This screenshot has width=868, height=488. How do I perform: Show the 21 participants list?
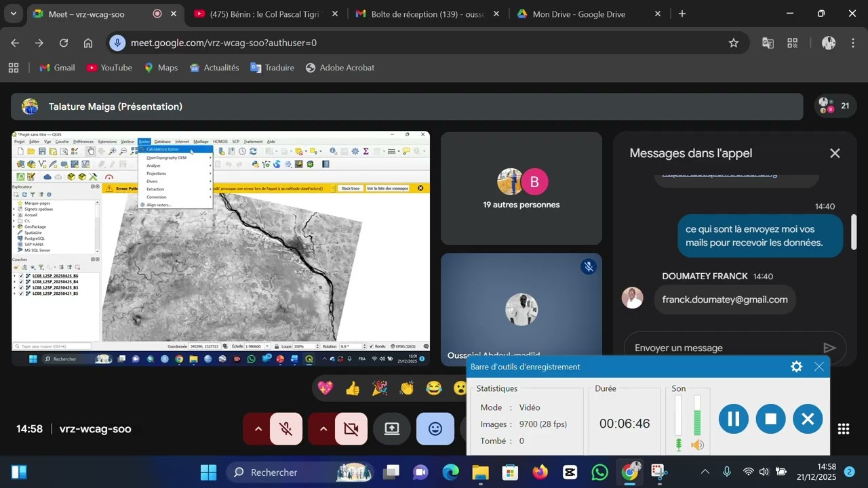(835, 106)
